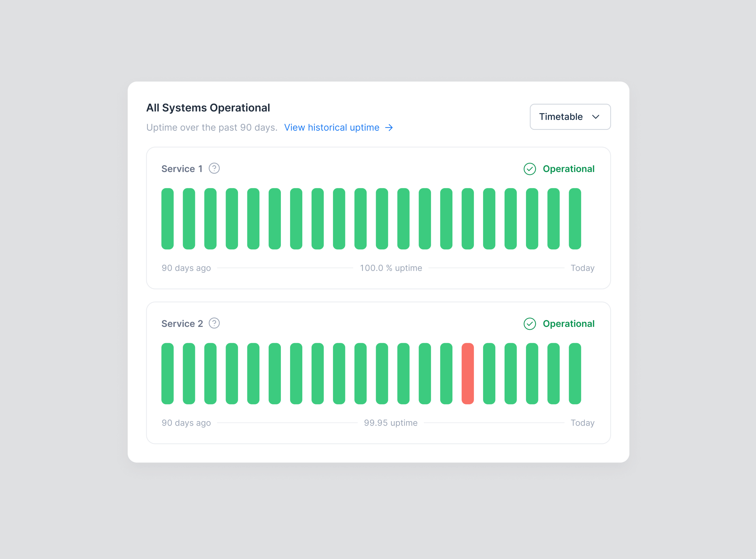Select the red downtime bar in Service 2 chart
756x559 pixels.
(x=467, y=374)
